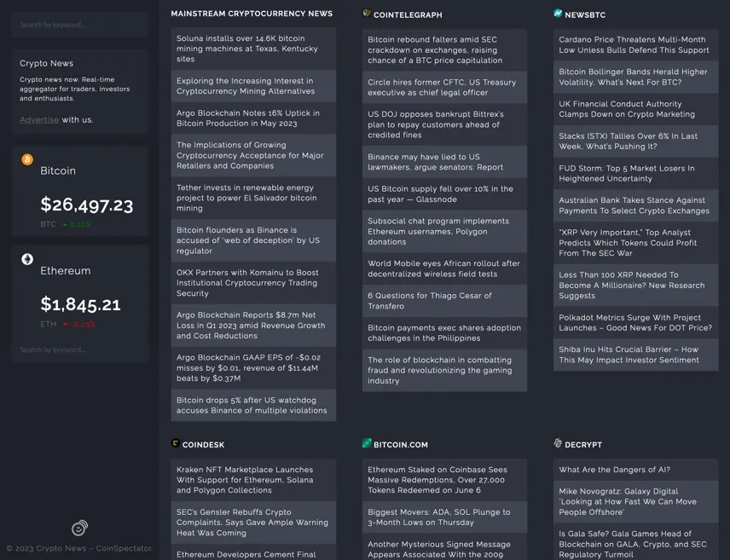Open Tether renewable energy El Salvador article
The image size is (730, 560).
pyautogui.click(x=253, y=198)
